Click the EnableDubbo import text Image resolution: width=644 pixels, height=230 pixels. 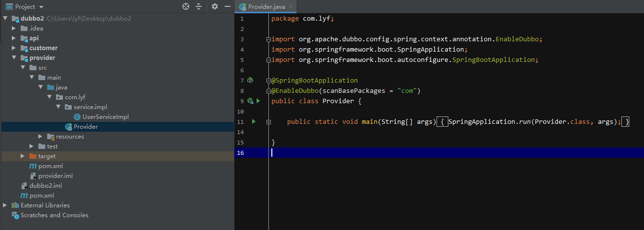pyautogui.click(x=517, y=39)
